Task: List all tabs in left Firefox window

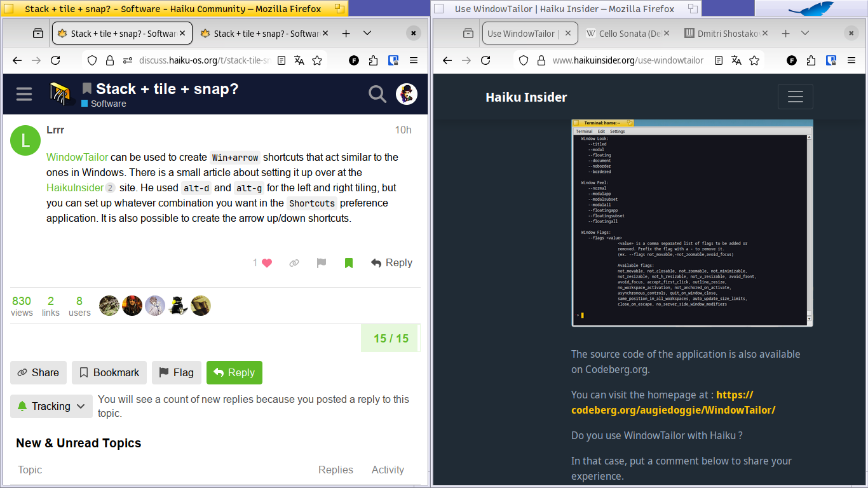Action: 367,34
